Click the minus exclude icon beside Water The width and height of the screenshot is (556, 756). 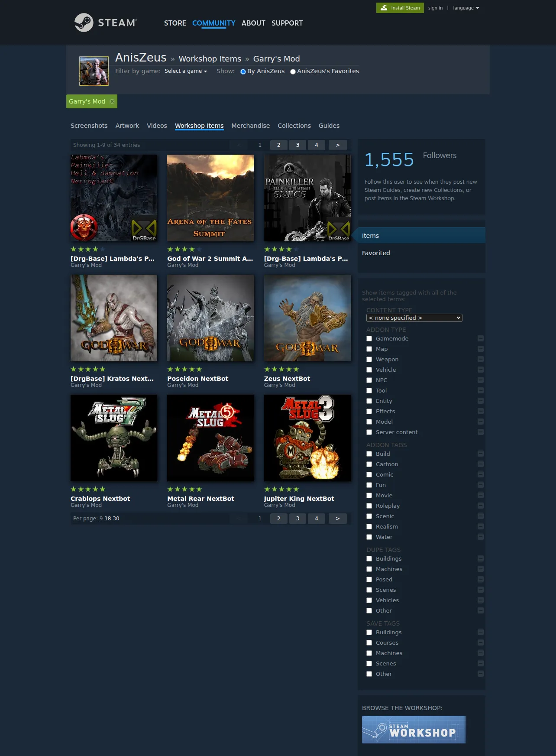(x=481, y=537)
